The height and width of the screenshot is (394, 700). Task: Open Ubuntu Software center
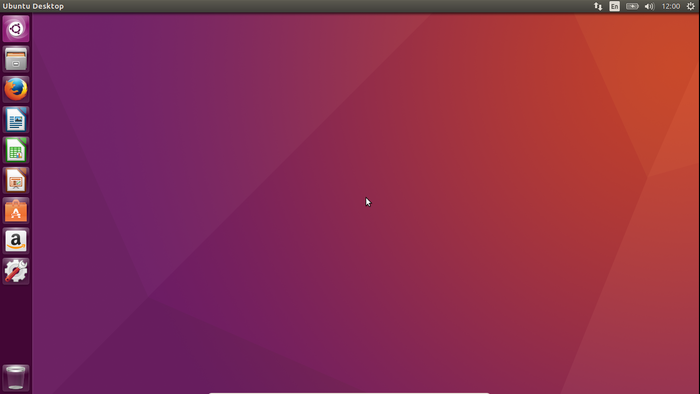tap(16, 211)
